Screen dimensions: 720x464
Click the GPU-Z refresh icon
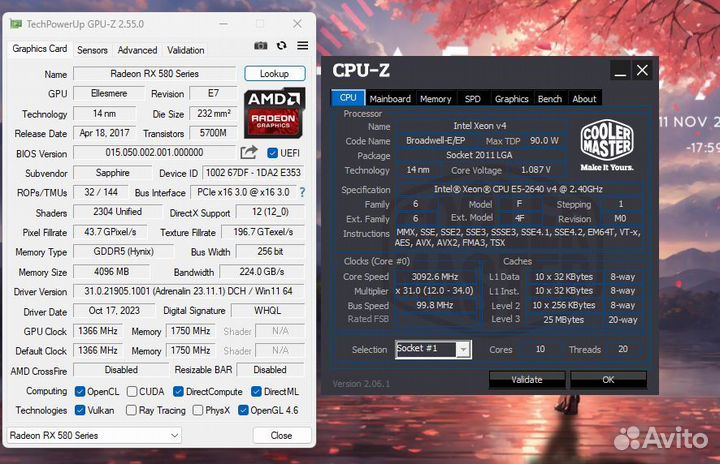point(281,46)
